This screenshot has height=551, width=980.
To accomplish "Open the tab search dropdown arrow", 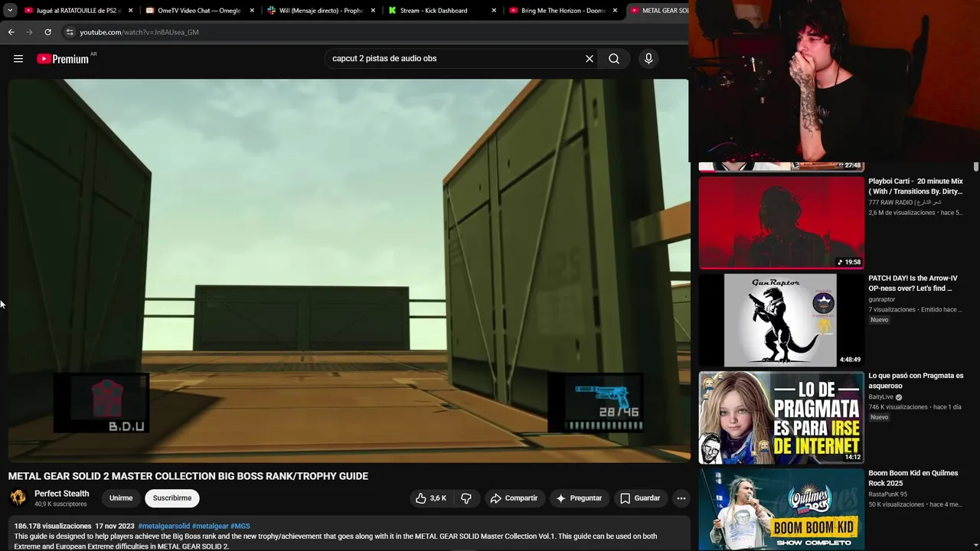I will tap(10, 11).
